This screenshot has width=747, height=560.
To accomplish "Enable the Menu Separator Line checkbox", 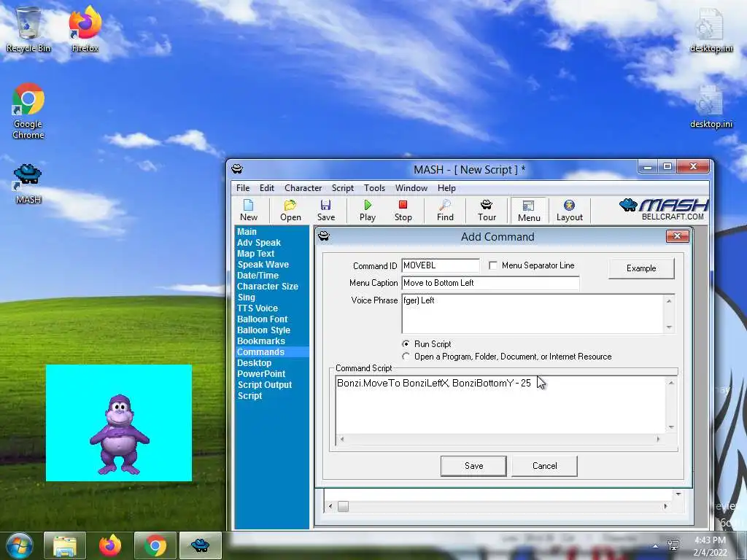I will point(493,265).
